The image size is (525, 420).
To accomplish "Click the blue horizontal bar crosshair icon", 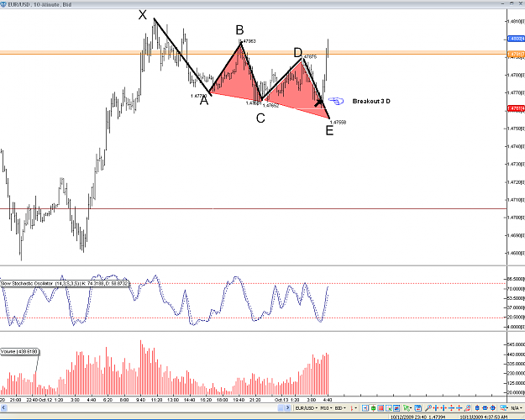I will 485,408.
